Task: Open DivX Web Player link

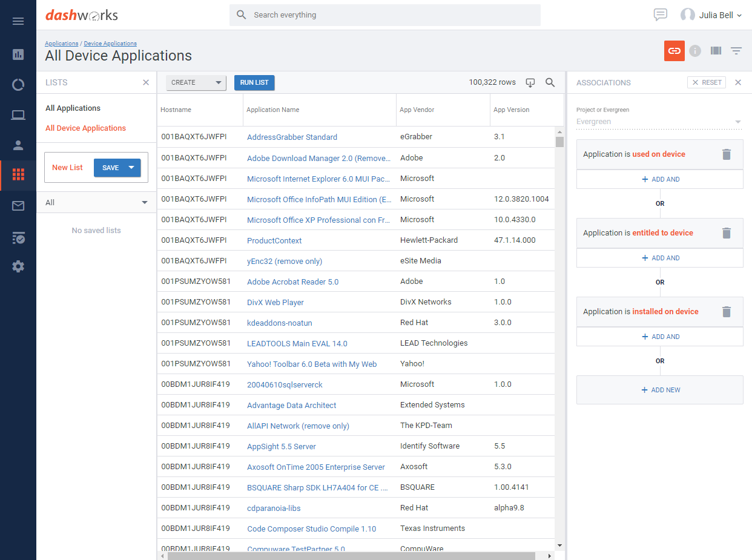Action: pos(275,303)
